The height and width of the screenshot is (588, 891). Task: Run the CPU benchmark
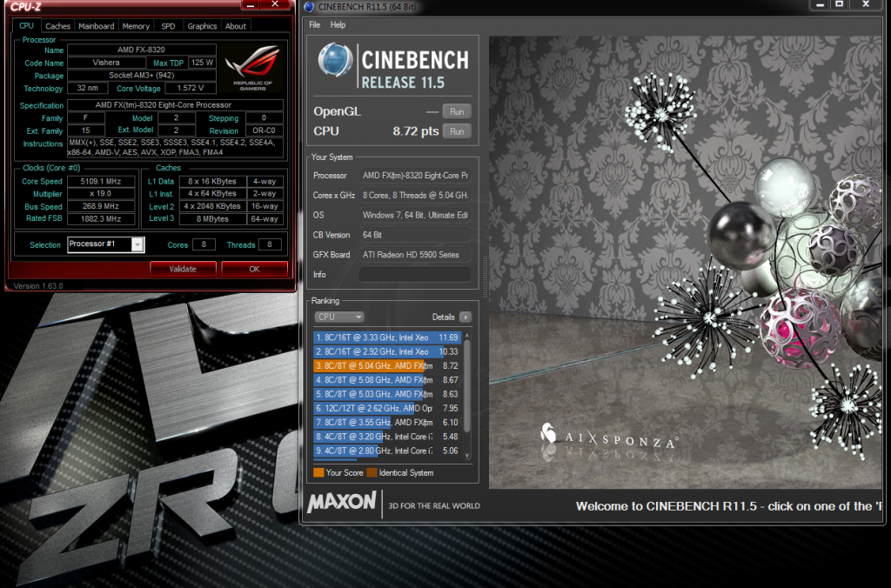coord(457,131)
